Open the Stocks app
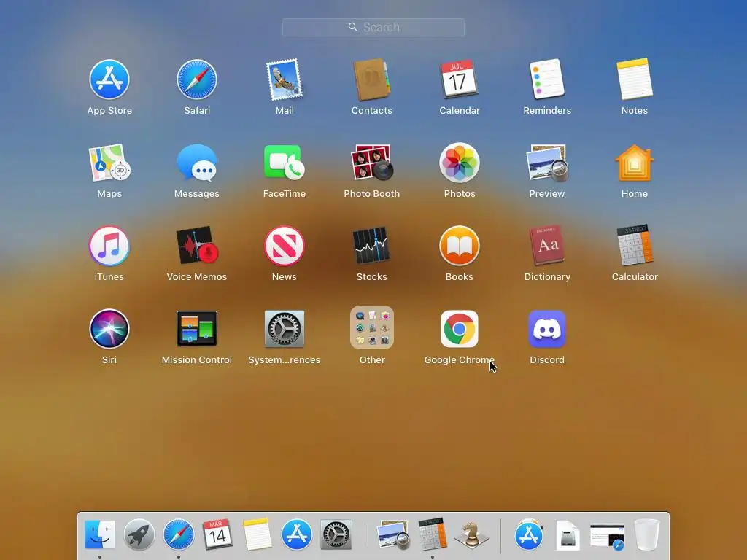 371,246
